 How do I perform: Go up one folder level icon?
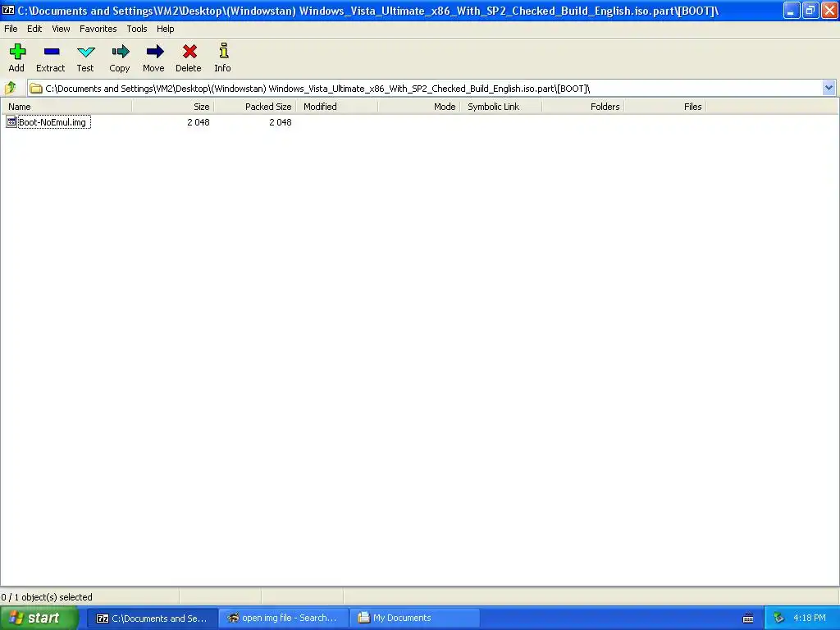coord(10,87)
